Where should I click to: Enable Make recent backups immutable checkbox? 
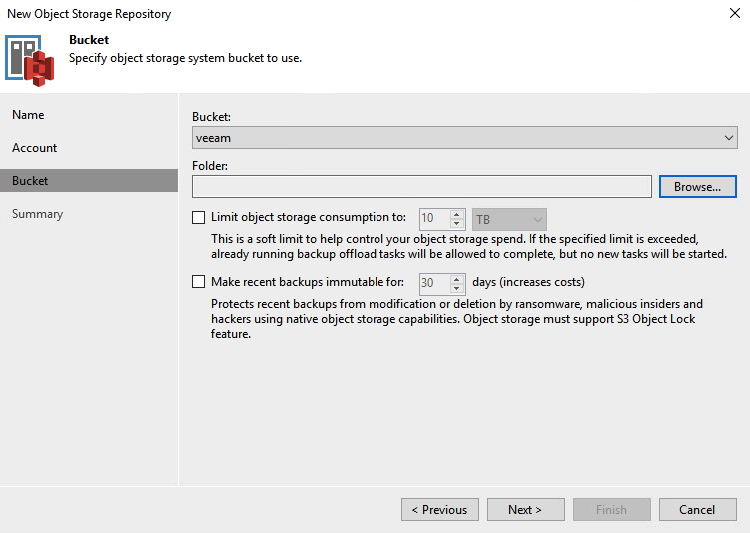tap(199, 282)
